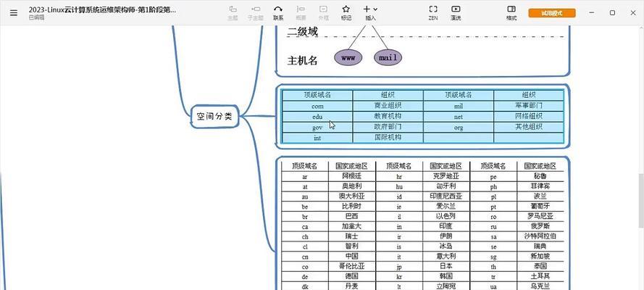Select the country domain table image
The image size is (644, 290).
[x=422, y=224]
